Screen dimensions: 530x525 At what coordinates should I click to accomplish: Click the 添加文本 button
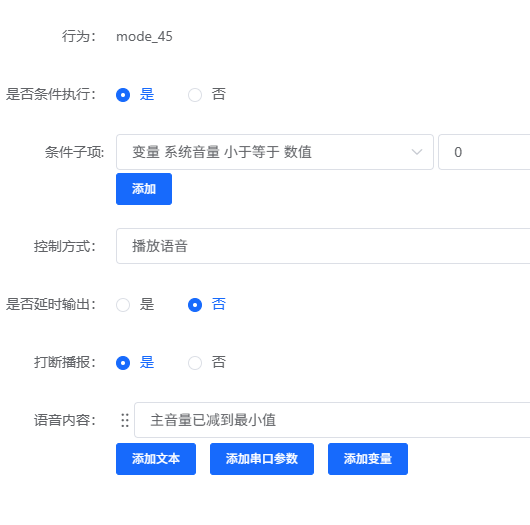tap(156, 459)
